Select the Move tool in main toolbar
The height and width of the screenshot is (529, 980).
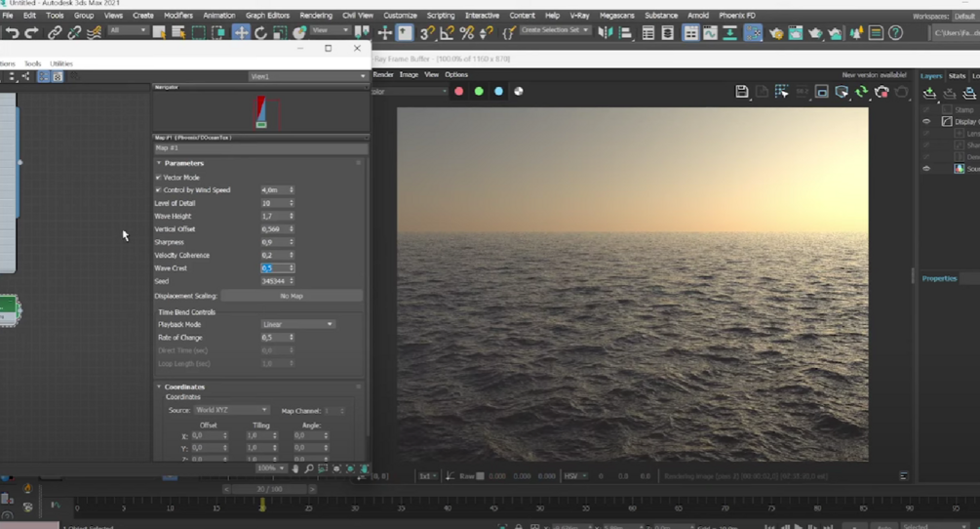(x=241, y=32)
